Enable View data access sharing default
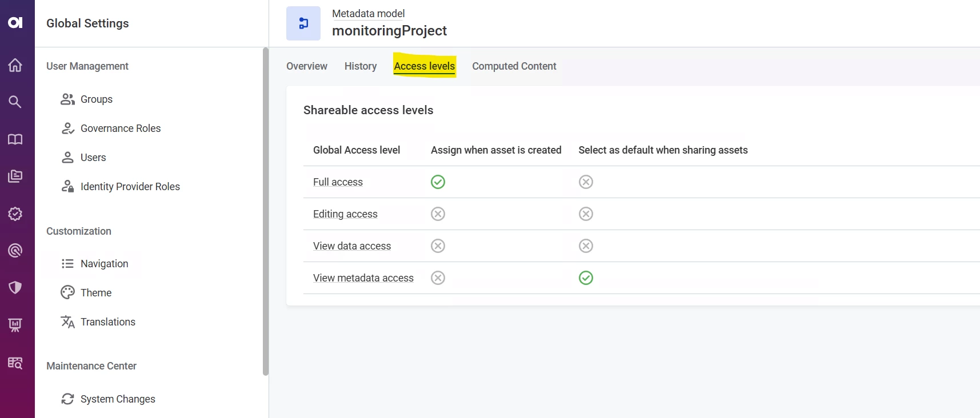Screen dimensions: 980x418 tap(586, 246)
